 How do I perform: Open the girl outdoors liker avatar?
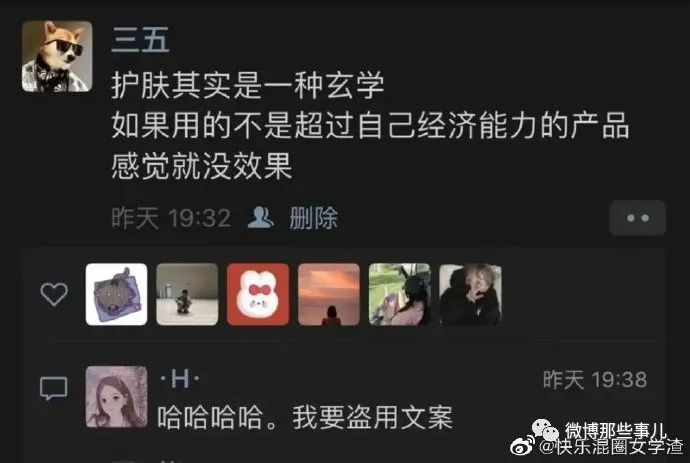tap(400, 294)
